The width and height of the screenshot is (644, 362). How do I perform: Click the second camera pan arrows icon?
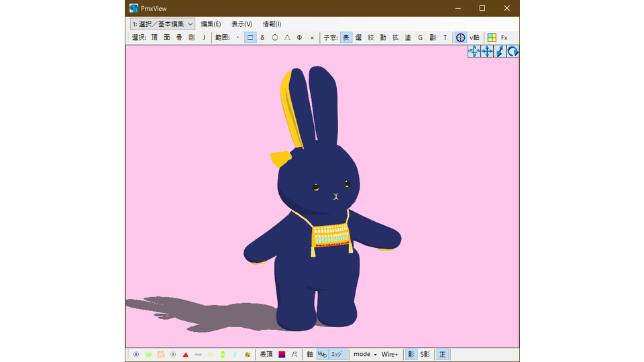[487, 52]
